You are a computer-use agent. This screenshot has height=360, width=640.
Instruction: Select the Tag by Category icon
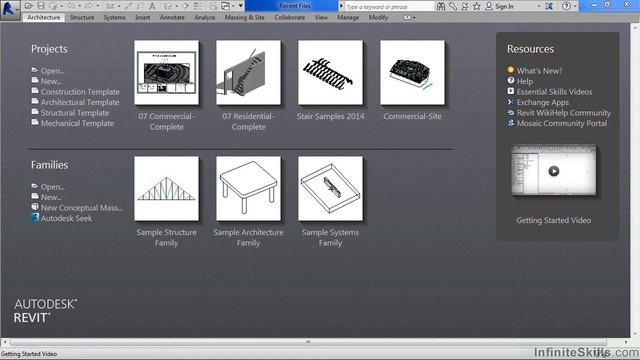coord(140,6)
